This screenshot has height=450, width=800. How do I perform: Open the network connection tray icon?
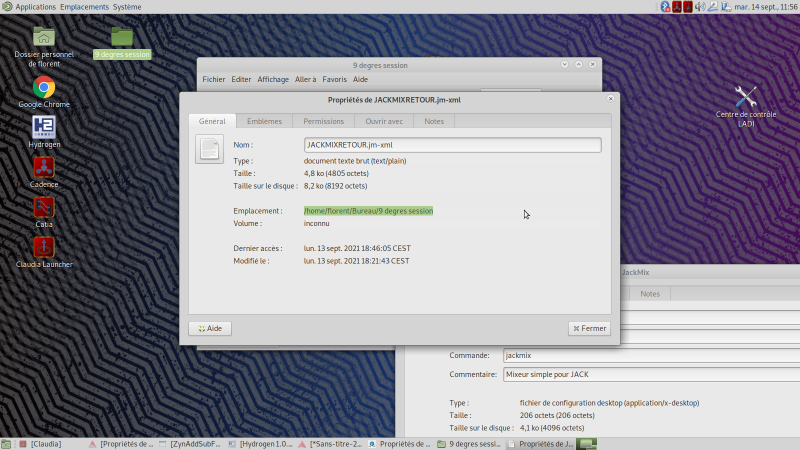point(713,7)
